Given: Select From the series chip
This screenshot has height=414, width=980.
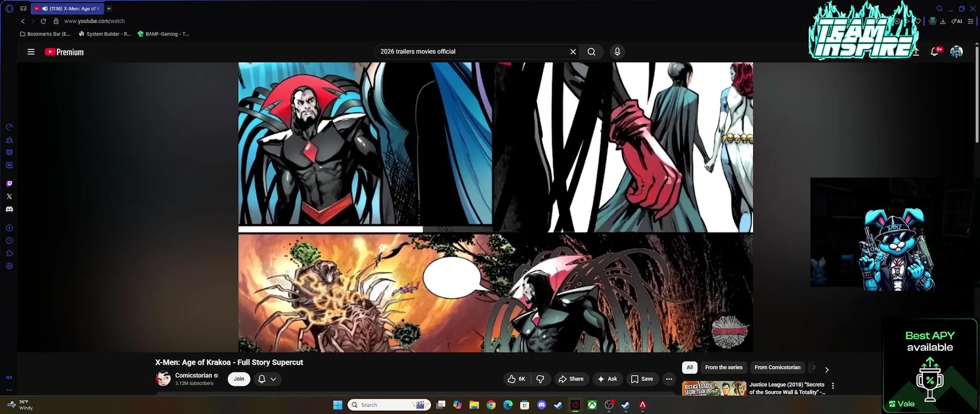Looking at the screenshot, I should (x=724, y=367).
